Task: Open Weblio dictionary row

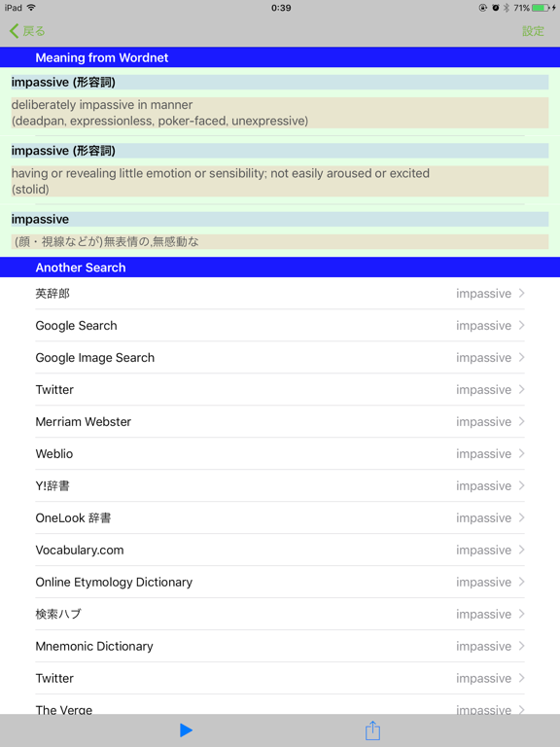Action: point(280,453)
